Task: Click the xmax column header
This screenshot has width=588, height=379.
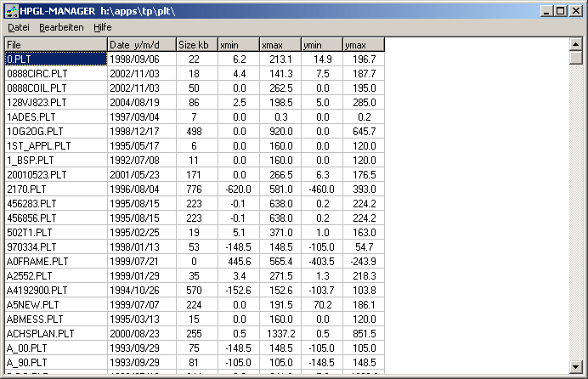Action: point(279,44)
